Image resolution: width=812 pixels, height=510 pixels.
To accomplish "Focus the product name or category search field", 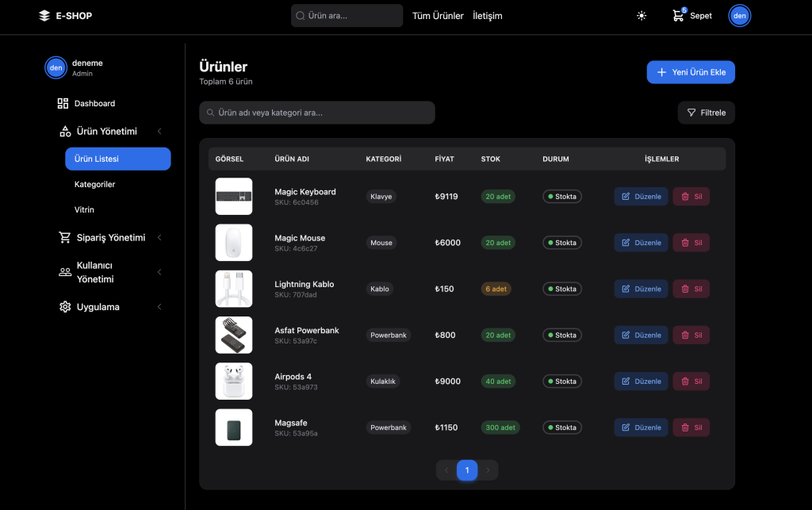I will coord(317,113).
